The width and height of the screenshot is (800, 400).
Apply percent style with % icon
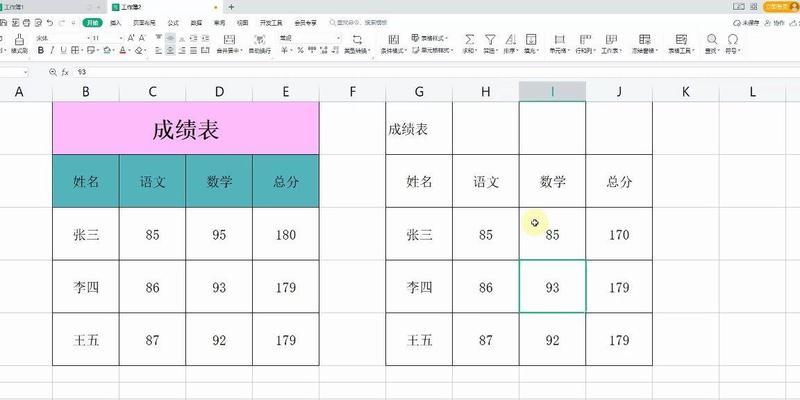[x=300, y=51]
